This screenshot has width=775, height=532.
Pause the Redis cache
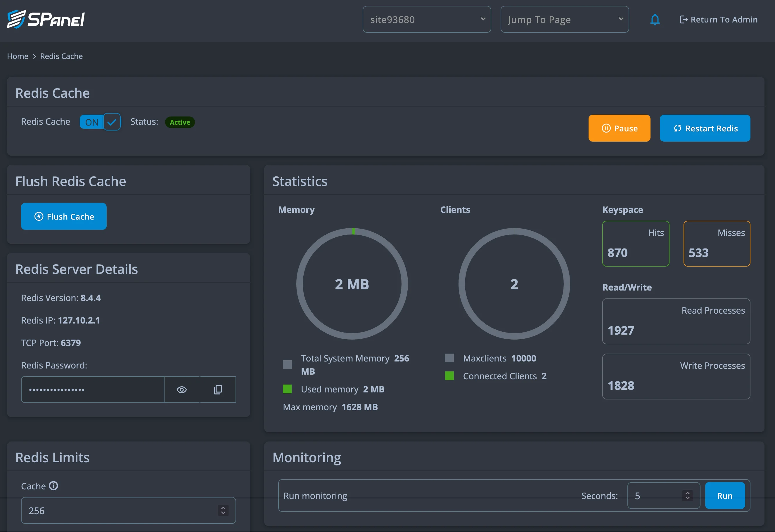tap(619, 128)
